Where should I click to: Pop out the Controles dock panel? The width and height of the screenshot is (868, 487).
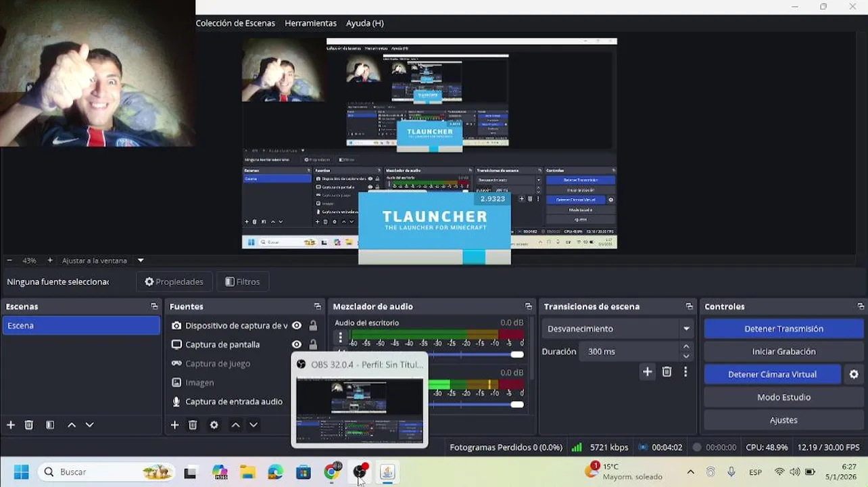pyautogui.click(x=861, y=306)
